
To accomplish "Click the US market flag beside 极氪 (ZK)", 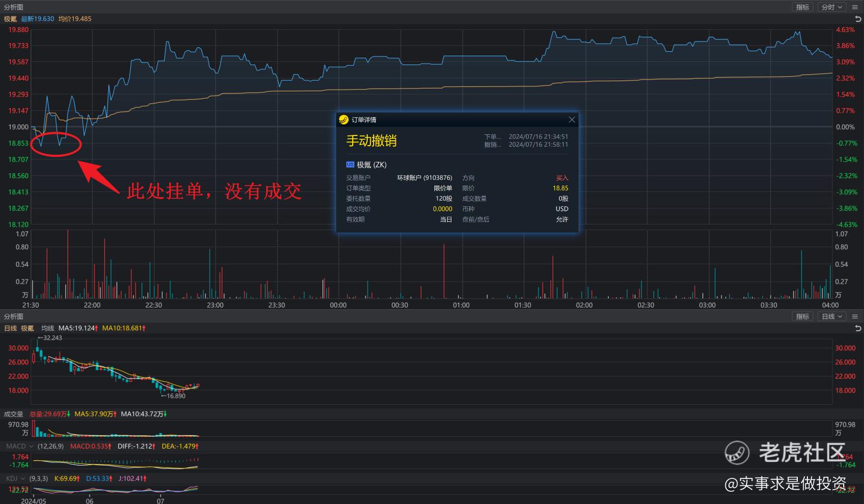I will [x=350, y=165].
